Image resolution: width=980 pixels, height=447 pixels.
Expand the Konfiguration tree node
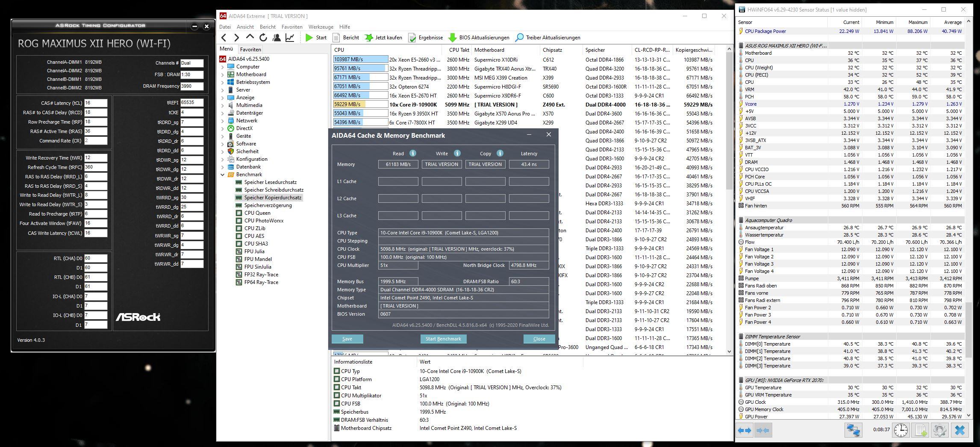(x=223, y=159)
